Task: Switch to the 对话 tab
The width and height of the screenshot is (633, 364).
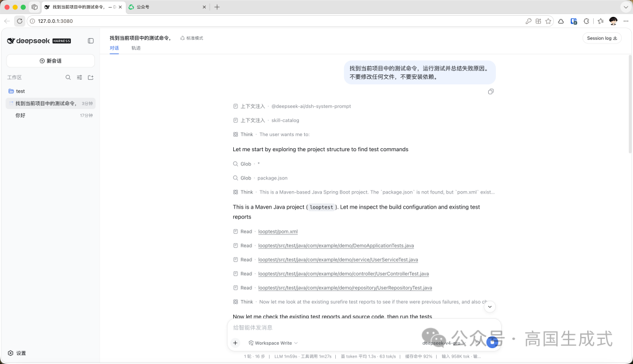Action: click(114, 48)
